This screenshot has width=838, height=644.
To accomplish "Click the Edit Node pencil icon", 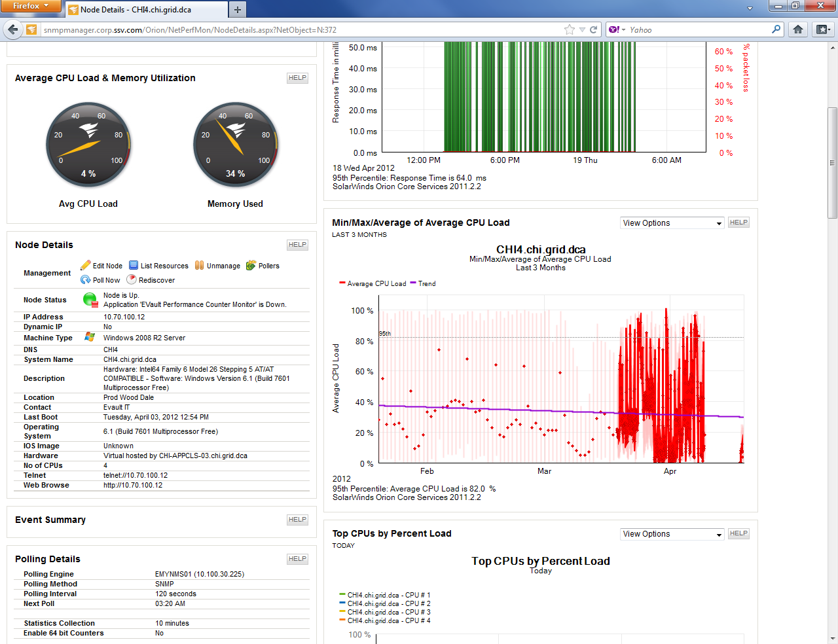I will [86, 265].
